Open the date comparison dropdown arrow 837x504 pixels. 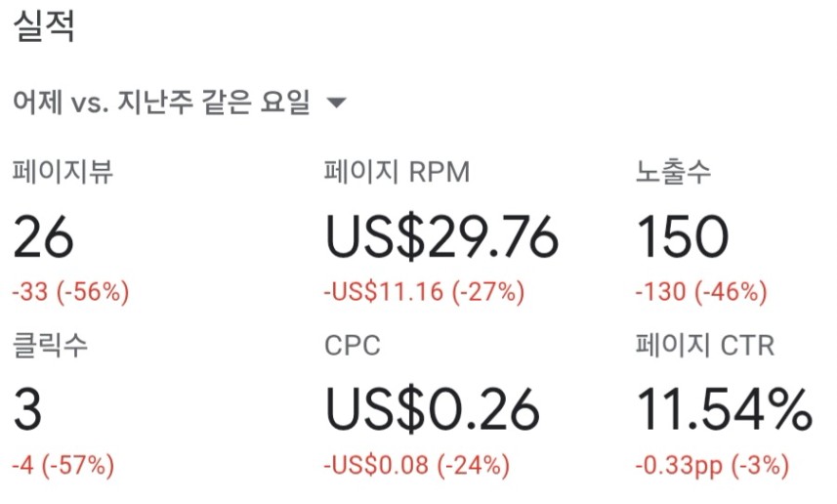[336, 102]
